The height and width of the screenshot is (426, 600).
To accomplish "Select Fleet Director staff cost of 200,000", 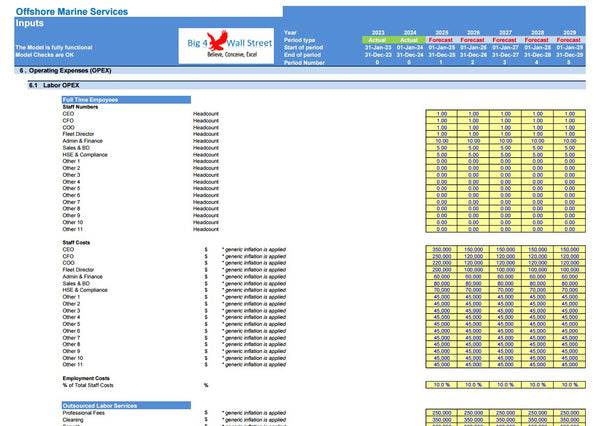I will [441, 269].
